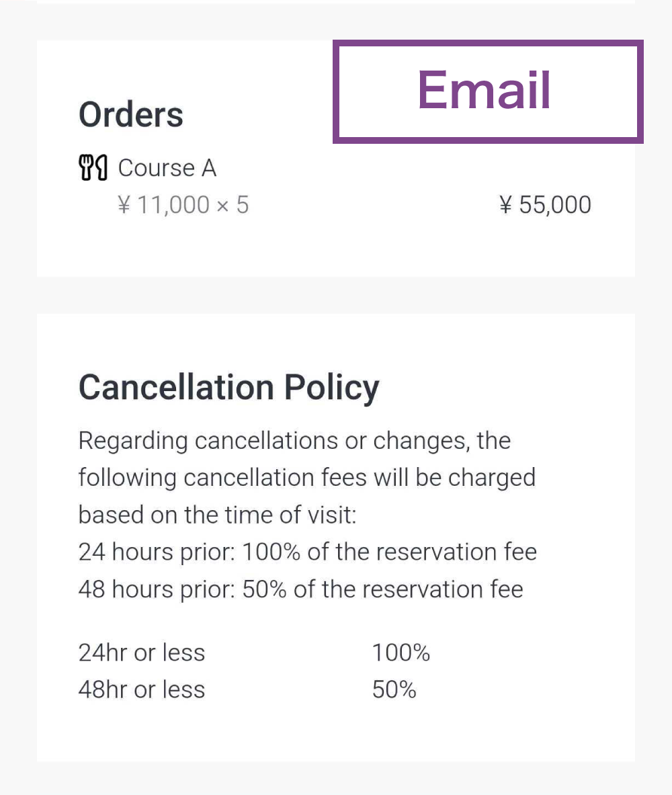672x795 pixels.
Task: Click the fork and knife icon
Action: 93,168
